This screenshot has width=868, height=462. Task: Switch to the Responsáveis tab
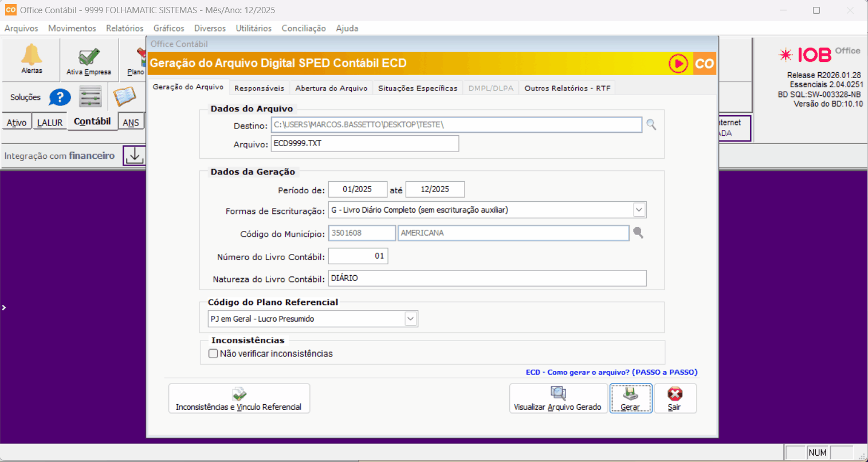pos(259,88)
